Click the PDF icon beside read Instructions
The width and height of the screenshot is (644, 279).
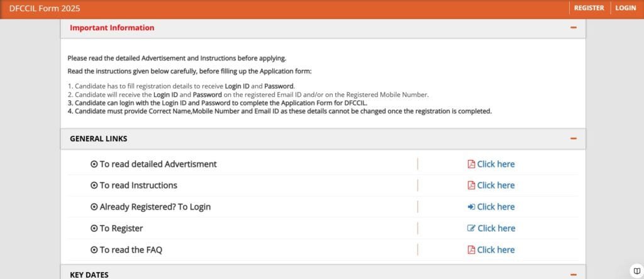(471, 186)
